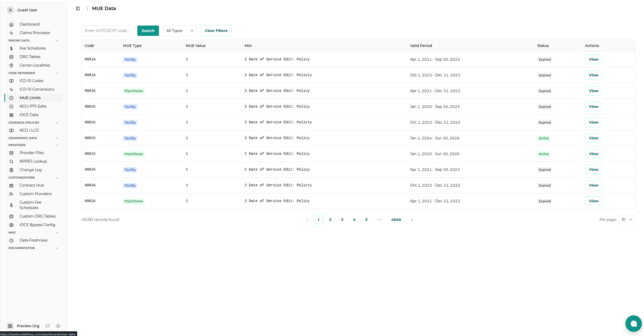Click the "49,393 records found" text
This screenshot has width=644, height=336.
pyautogui.click(x=100, y=220)
